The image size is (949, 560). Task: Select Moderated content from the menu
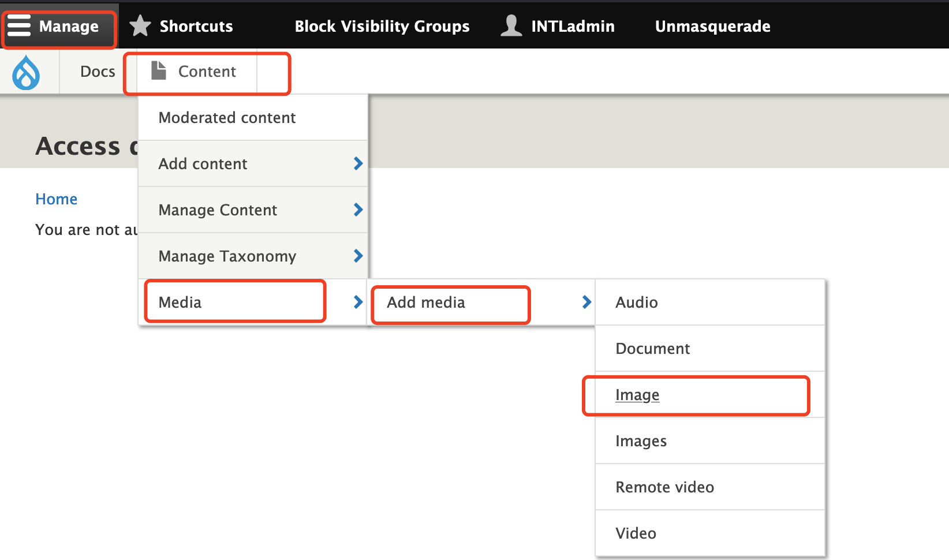coord(227,118)
